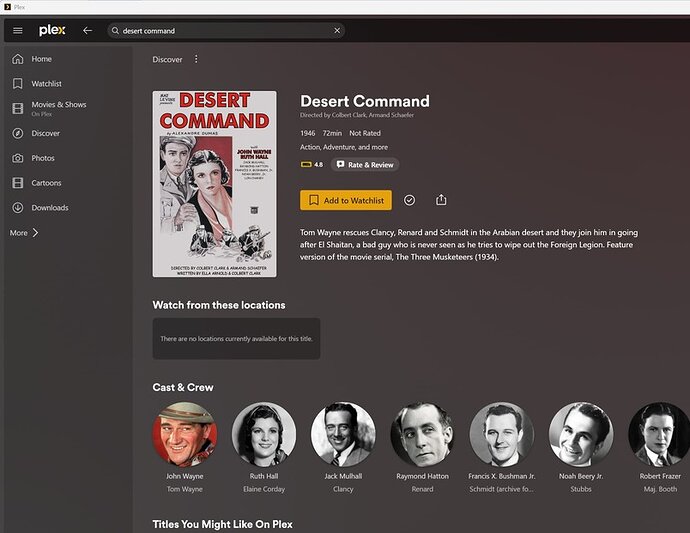Open the hamburger menu
Image resolution: width=690 pixels, height=533 pixels.
[18, 30]
